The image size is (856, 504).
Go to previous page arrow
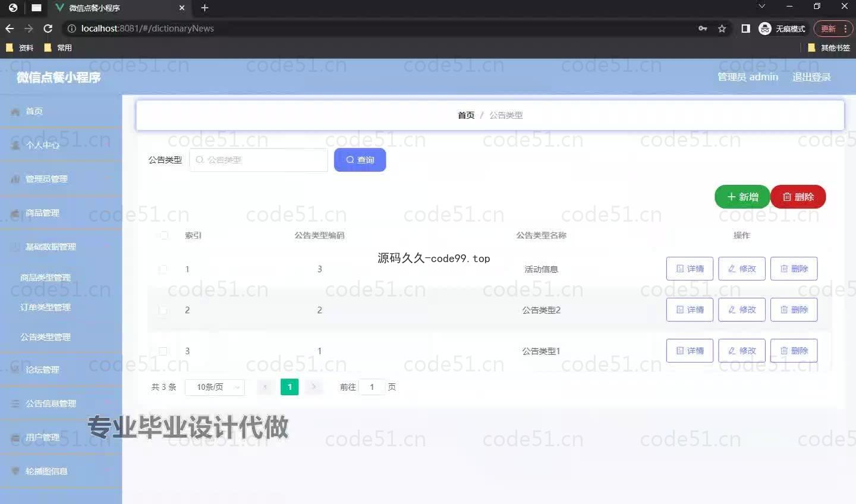pos(265,387)
